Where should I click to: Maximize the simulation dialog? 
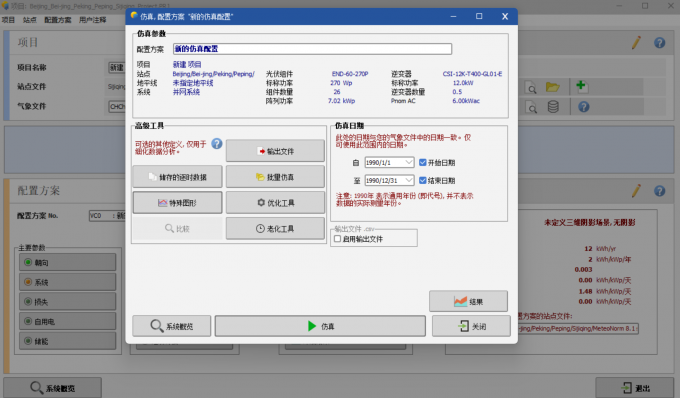[x=479, y=16]
